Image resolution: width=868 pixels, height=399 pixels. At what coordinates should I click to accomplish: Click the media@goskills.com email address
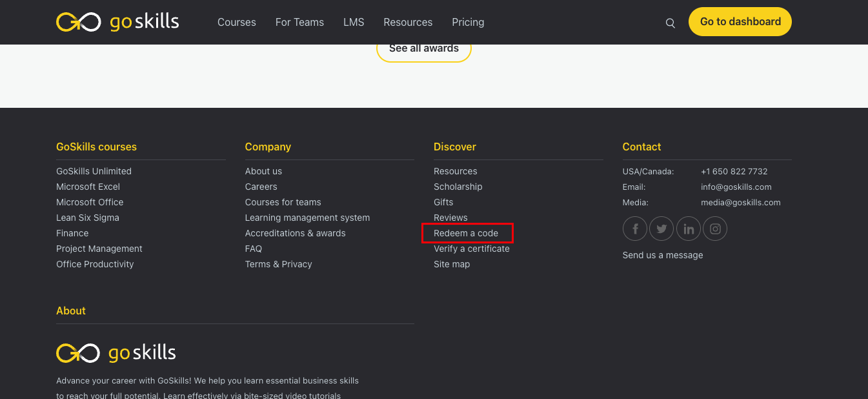[741, 202]
